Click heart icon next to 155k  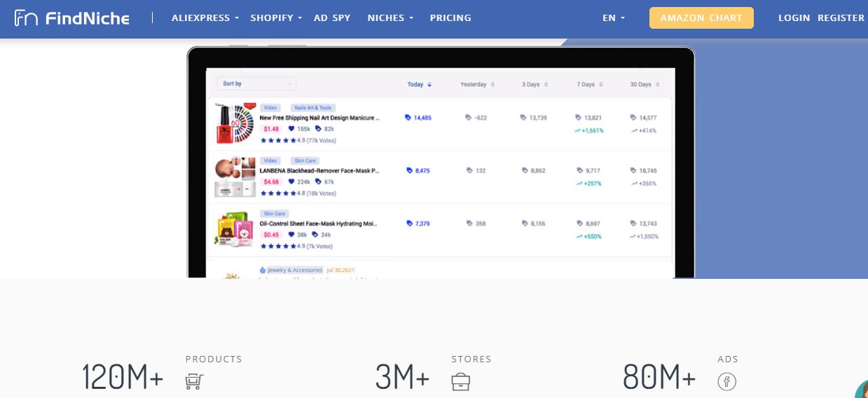[x=292, y=129]
